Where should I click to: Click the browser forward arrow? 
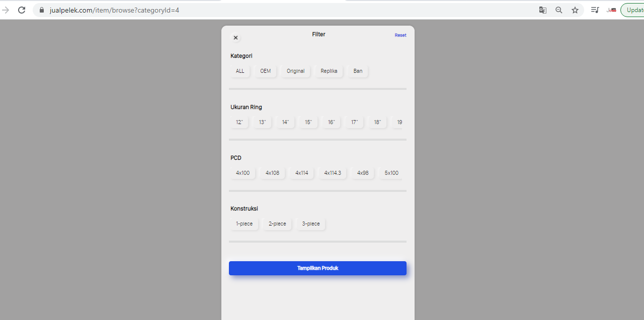6,10
